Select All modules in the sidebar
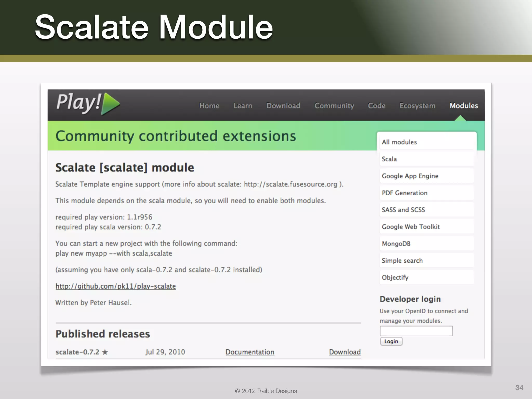The width and height of the screenshot is (532, 399). [x=427, y=142]
